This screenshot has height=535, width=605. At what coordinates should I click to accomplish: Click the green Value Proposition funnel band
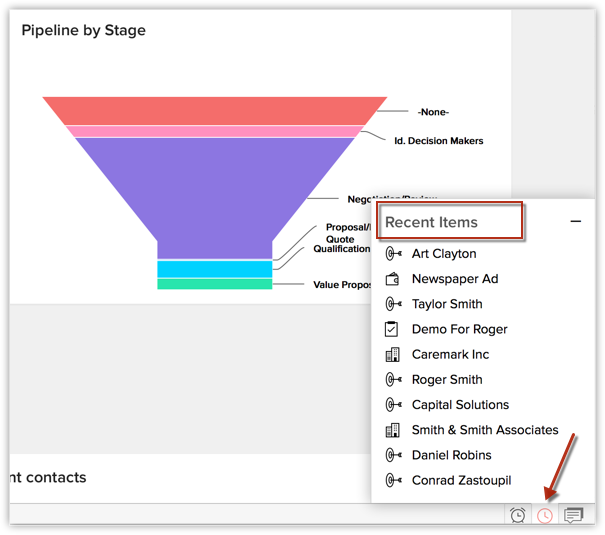pos(214,284)
